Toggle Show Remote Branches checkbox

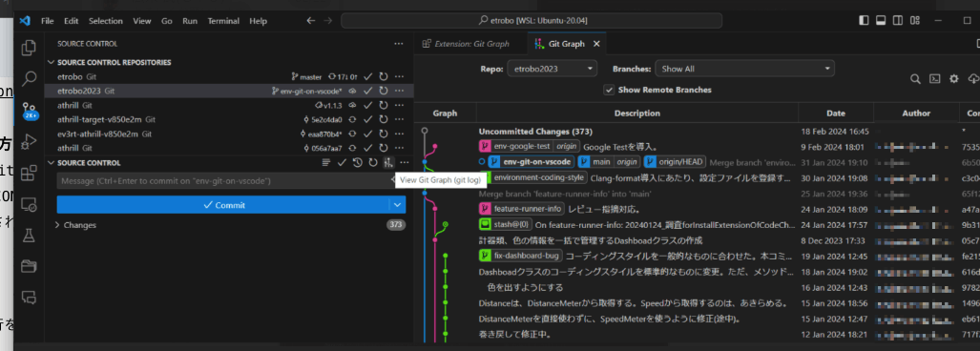609,90
